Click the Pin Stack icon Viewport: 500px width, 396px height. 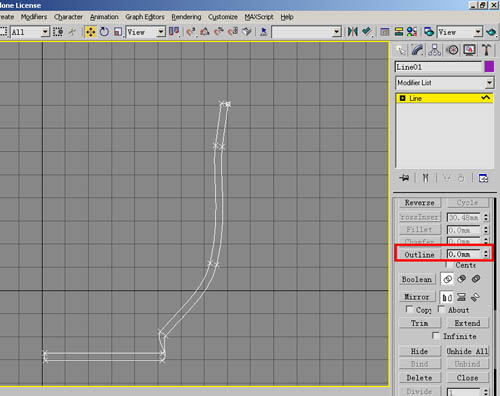pos(404,178)
